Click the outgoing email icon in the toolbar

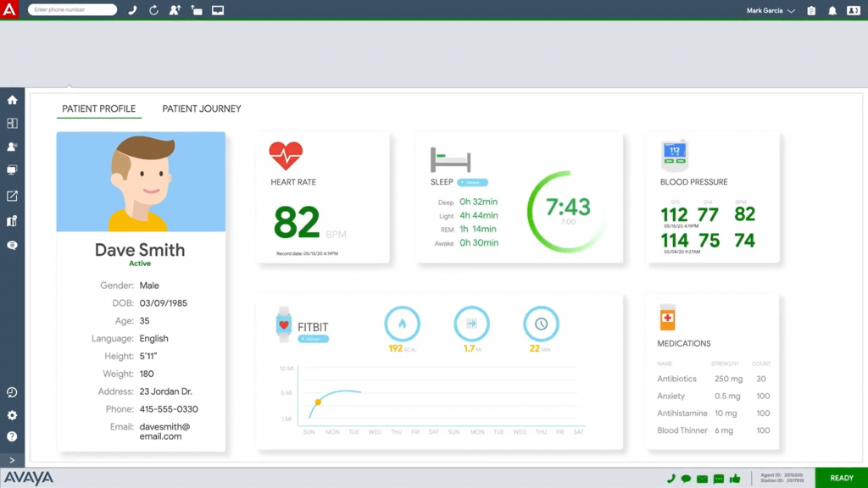pos(195,9)
